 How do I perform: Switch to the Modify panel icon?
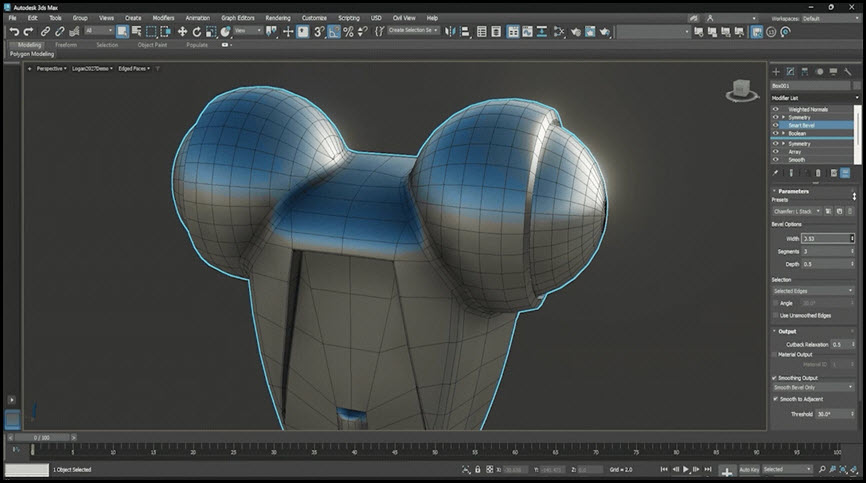790,72
